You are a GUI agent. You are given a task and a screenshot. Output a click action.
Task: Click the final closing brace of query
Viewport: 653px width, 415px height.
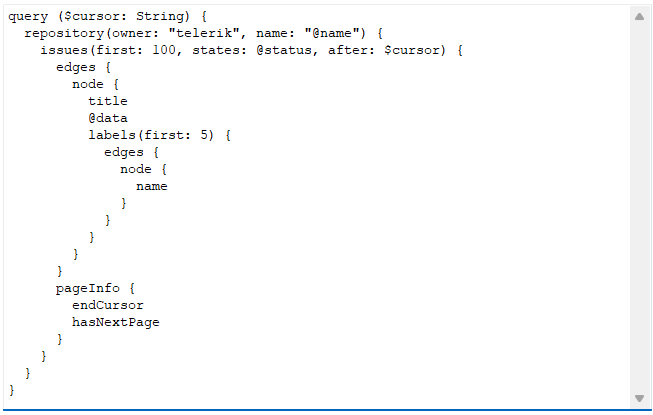coord(12,390)
